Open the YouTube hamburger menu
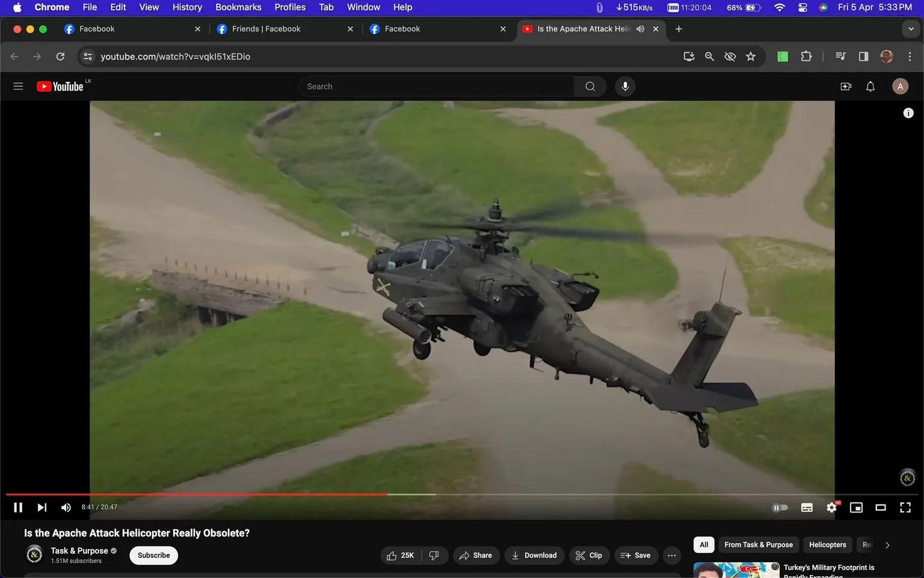 pyautogui.click(x=18, y=86)
